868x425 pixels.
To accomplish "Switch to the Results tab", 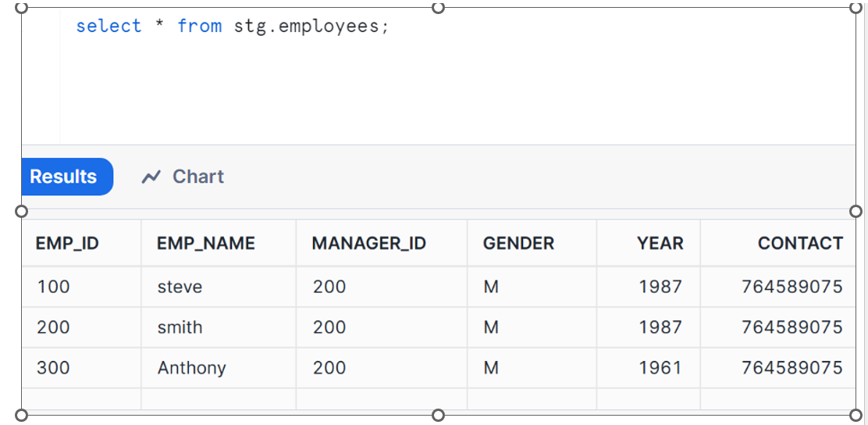I will [x=64, y=177].
